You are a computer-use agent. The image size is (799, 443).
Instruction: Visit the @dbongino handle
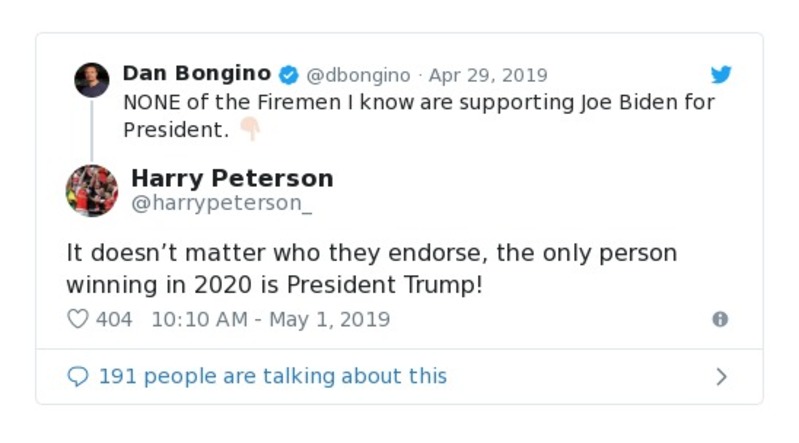(x=358, y=75)
